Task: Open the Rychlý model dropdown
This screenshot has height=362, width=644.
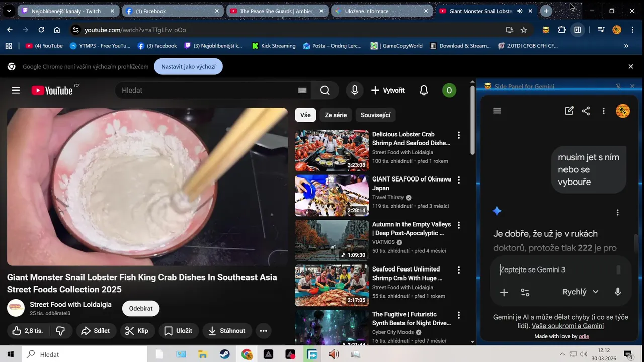Action: pos(580,292)
